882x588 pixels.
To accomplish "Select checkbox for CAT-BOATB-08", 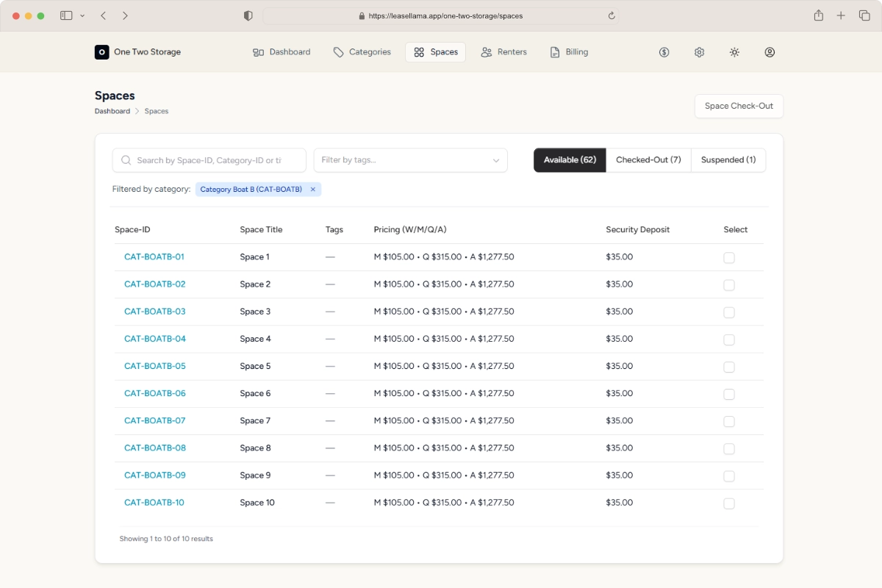I will (729, 448).
